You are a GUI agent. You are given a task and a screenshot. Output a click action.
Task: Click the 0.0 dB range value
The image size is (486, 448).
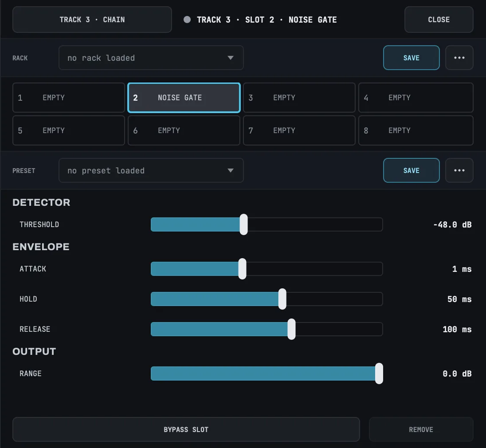457,373
